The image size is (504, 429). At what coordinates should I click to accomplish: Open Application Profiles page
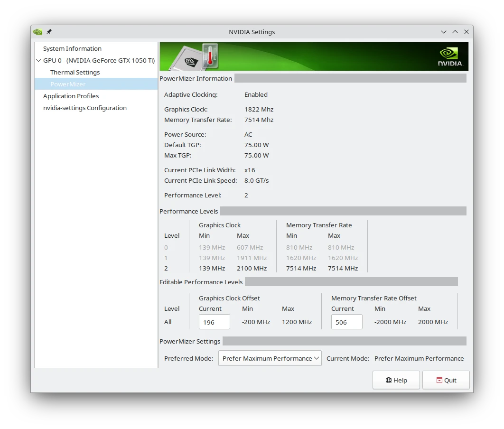pos(71,96)
